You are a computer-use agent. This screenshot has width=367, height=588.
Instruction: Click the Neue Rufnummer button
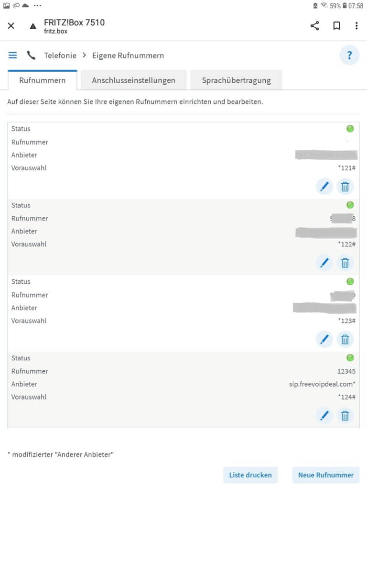coord(326,475)
